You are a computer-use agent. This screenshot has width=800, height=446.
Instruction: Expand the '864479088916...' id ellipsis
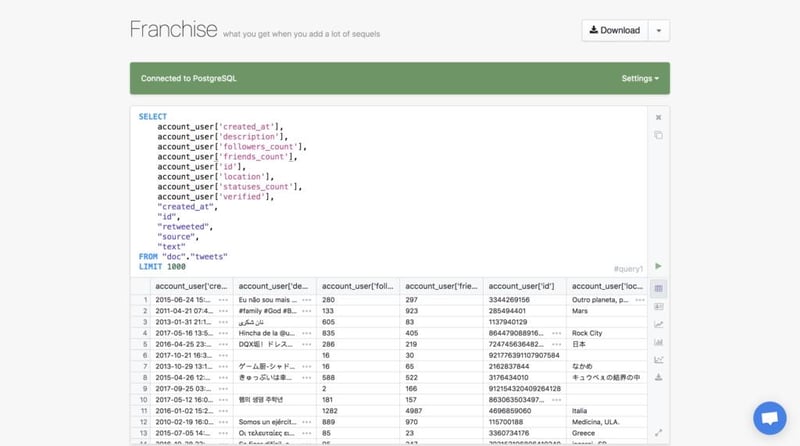(556, 333)
